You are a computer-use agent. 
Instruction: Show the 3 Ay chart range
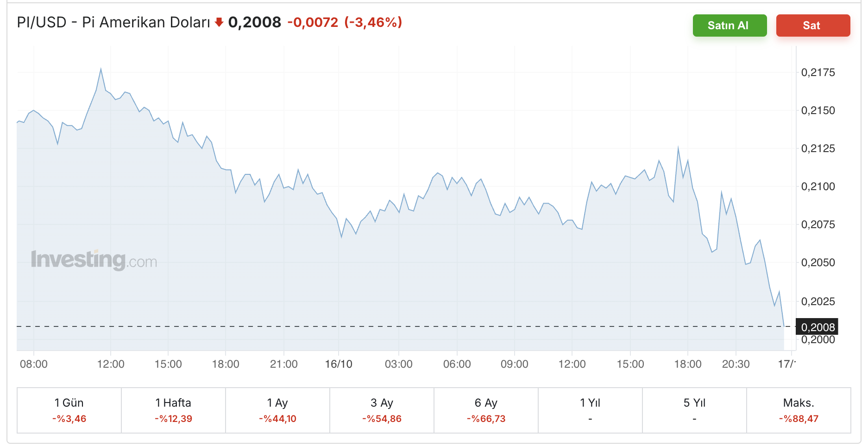point(382,410)
